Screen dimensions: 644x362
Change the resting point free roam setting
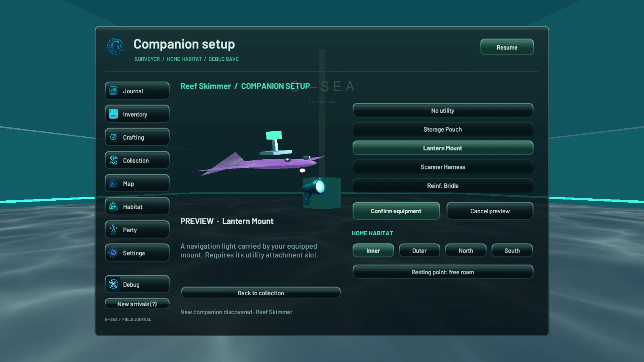pos(443,272)
